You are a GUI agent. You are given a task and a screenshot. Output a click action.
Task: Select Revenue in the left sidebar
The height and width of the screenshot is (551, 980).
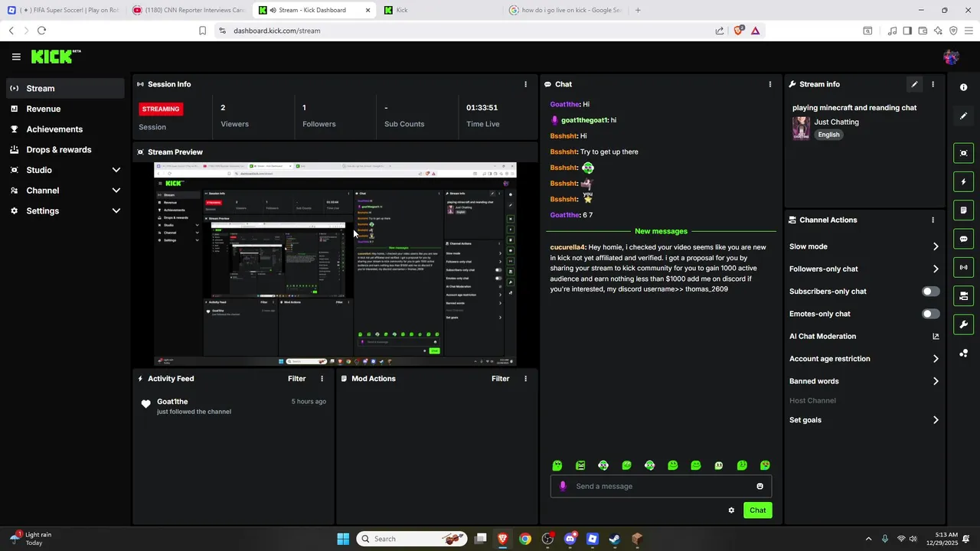click(x=65, y=109)
